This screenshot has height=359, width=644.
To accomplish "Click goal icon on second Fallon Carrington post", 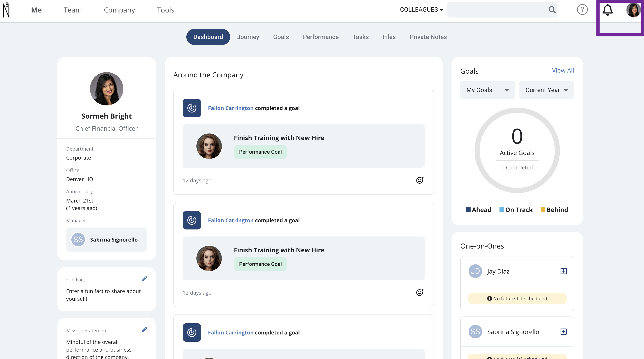I will (x=192, y=220).
